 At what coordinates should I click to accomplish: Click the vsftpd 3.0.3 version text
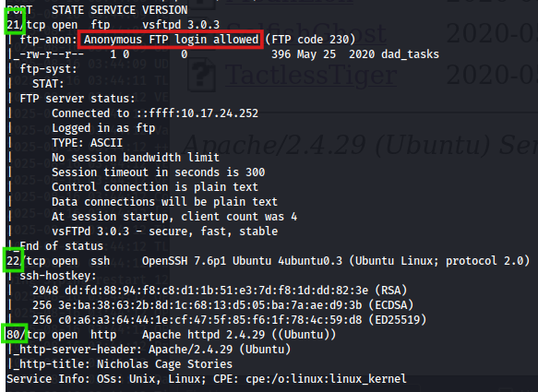tap(181, 25)
